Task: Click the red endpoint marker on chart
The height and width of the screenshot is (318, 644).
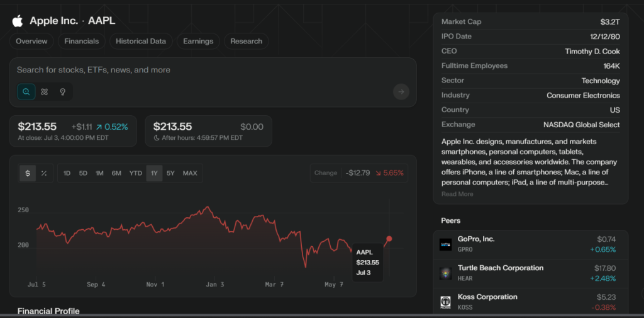Action: click(x=389, y=239)
